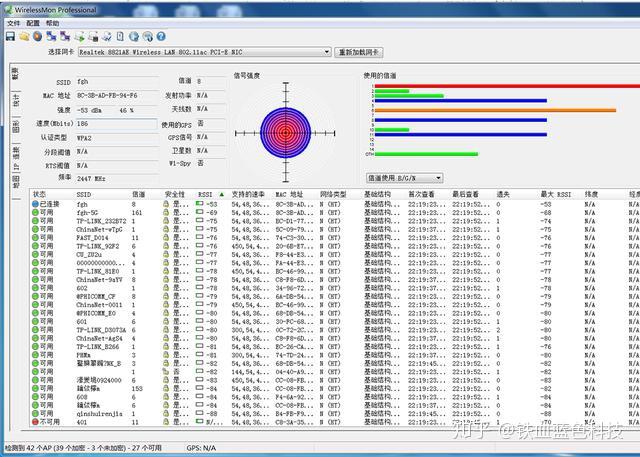
Task: Click the toolbar icon with blue checkmark
Action: [107, 37]
